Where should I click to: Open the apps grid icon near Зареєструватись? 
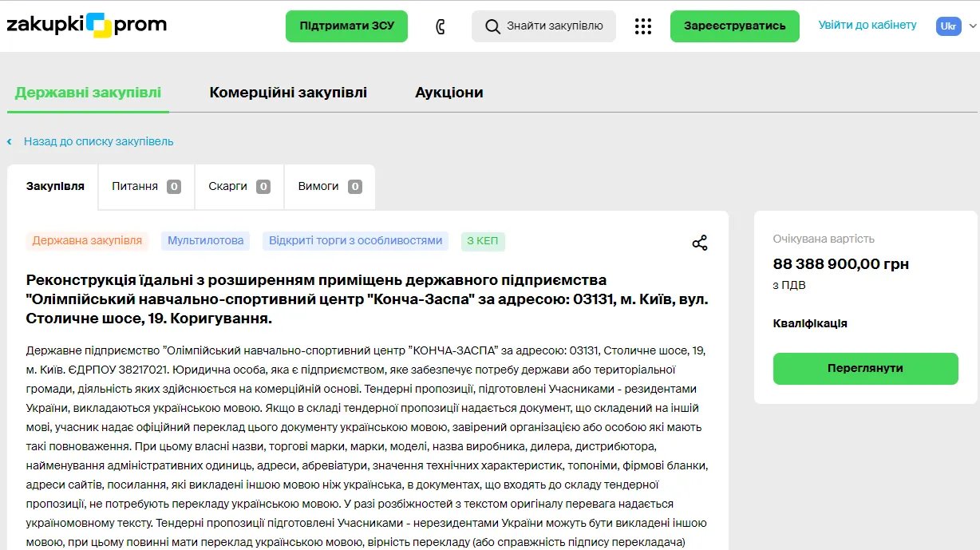click(643, 26)
